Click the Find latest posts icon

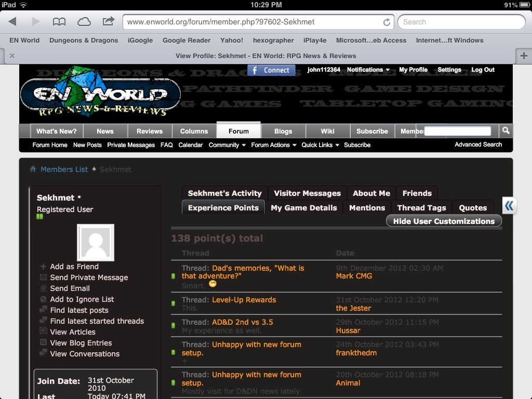pyautogui.click(x=43, y=310)
